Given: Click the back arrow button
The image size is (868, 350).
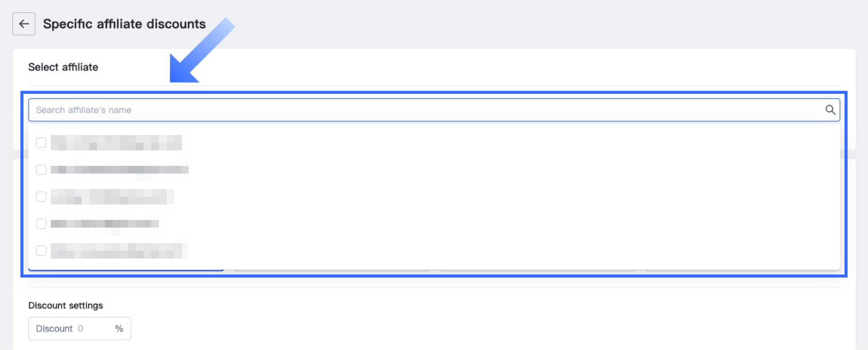Looking at the screenshot, I should tap(23, 24).
